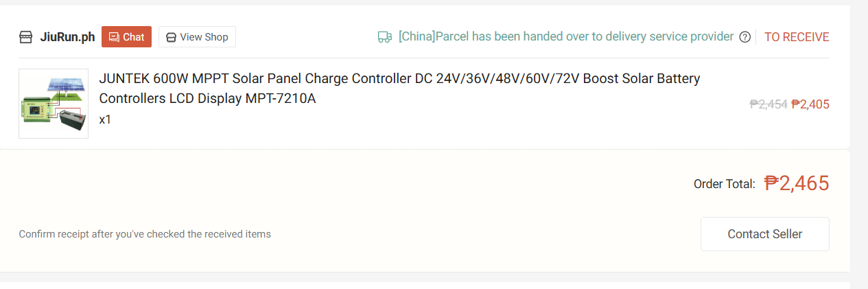Select the TO RECEIVE status label
Viewport: 868px width, 289px height.
click(797, 37)
